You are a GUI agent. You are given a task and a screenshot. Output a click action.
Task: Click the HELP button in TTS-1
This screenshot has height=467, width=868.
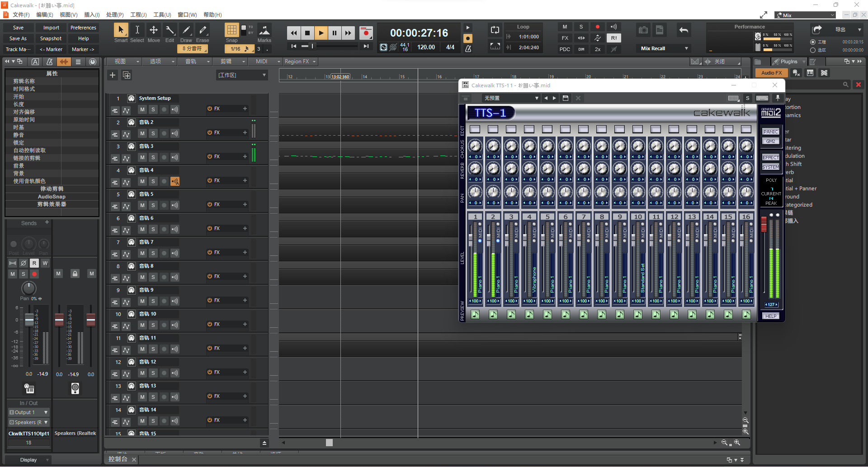pyautogui.click(x=771, y=316)
